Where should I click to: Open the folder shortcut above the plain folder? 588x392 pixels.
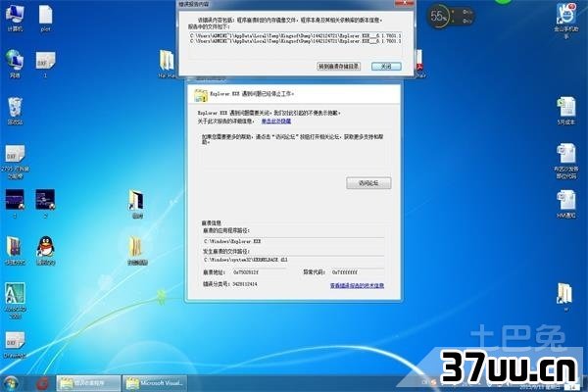137,204
